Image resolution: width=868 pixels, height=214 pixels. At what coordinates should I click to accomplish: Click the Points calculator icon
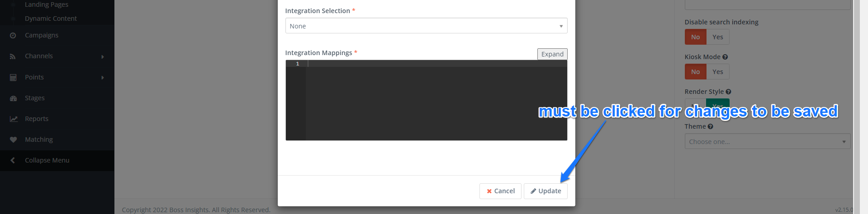click(x=13, y=77)
